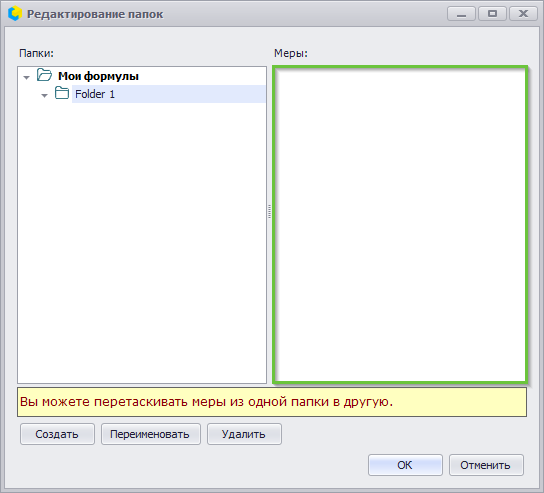Click the Переименовать button

pyautogui.click(x=151, y=434)
